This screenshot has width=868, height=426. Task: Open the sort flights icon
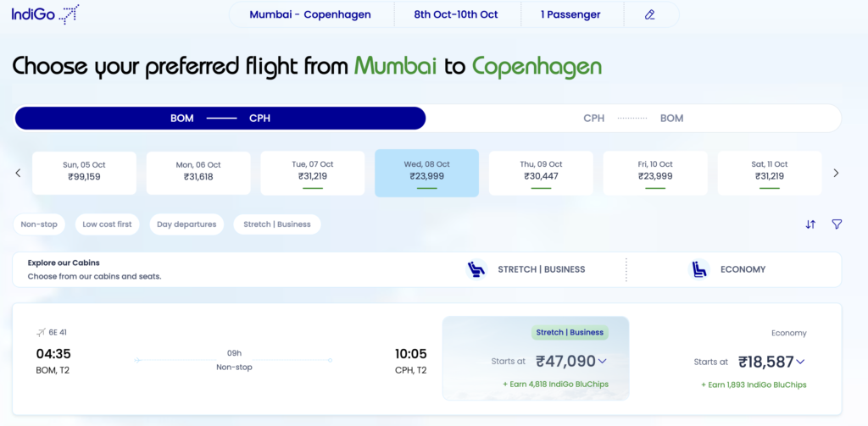coord(810,224)
